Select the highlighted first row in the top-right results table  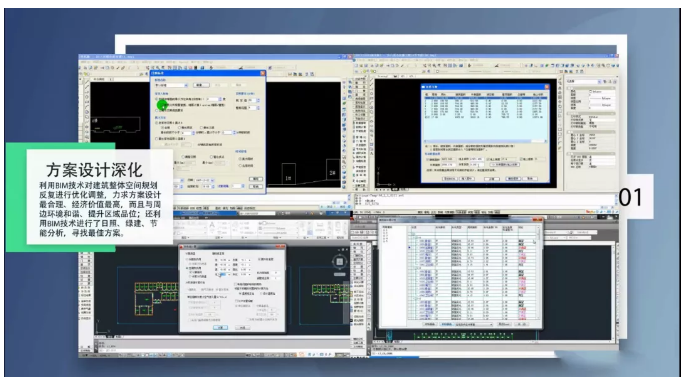[486, 98]
